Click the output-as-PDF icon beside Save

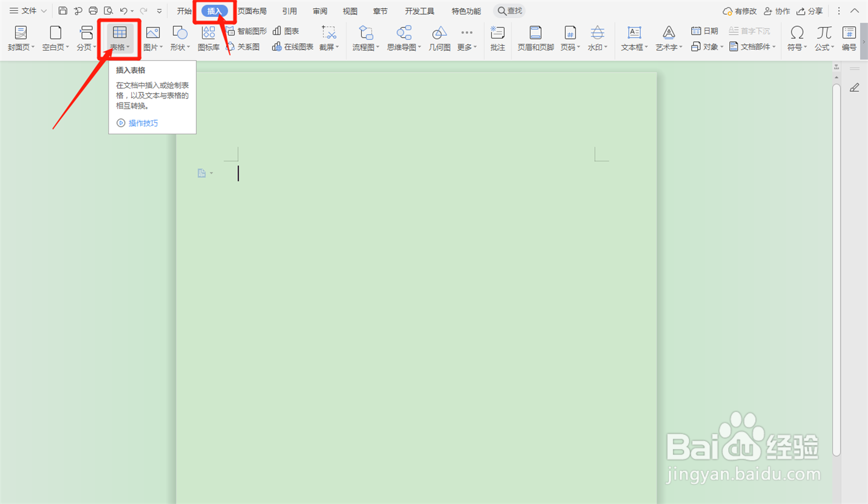78,11
